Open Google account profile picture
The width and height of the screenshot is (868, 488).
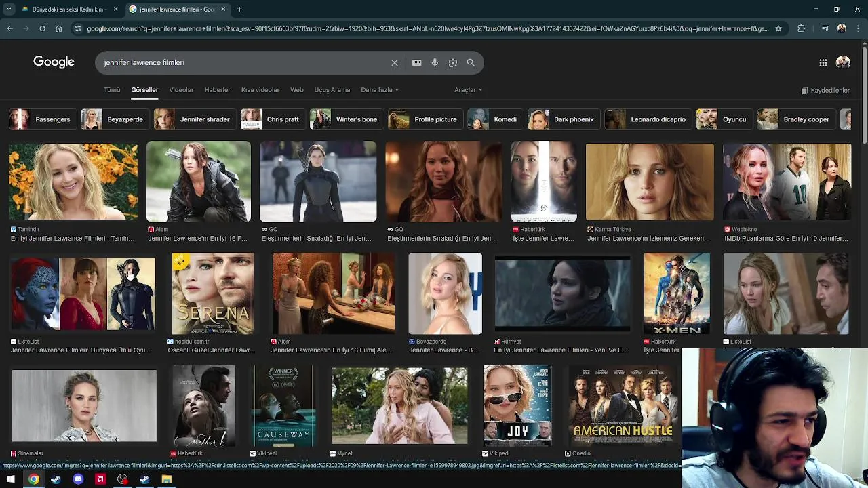843,62
